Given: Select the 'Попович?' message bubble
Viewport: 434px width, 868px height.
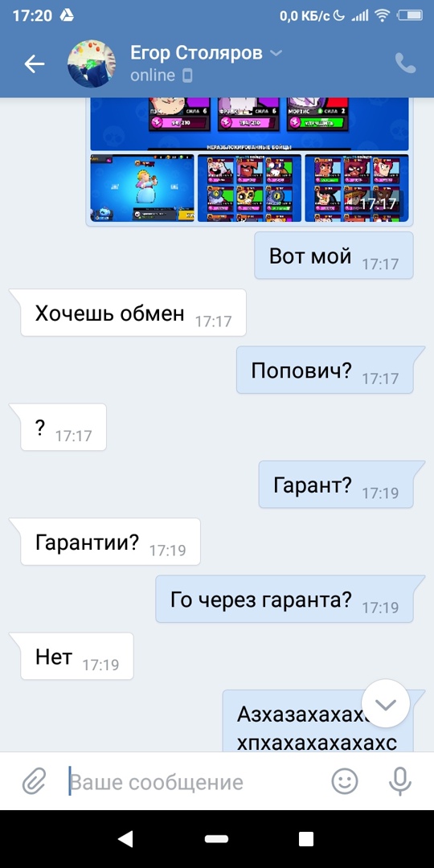Looking at the screenshot, I should pyautogui.click(x=325, y=370).
